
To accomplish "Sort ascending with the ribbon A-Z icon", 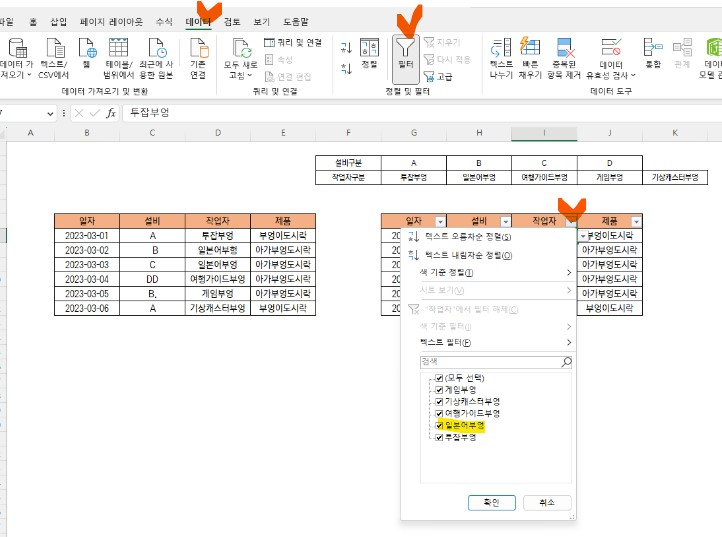I will [x=346, y=47].
